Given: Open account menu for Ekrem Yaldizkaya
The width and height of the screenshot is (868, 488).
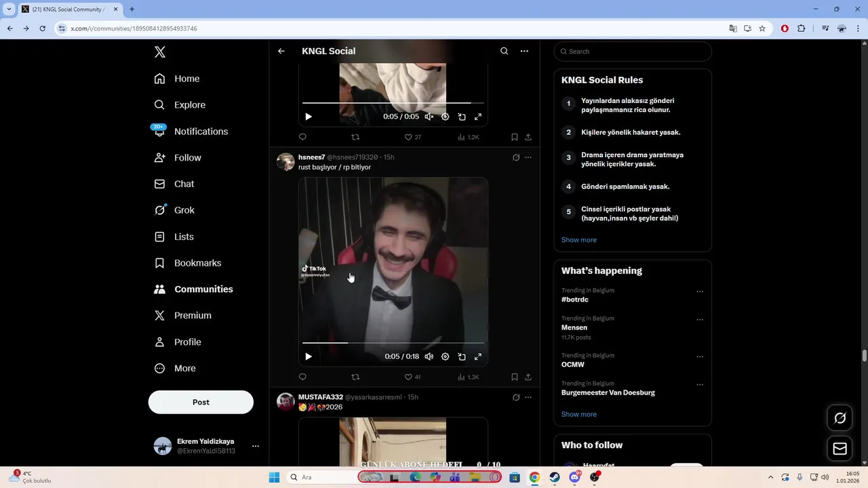Looking at the screenshot, I should coord(206,446).
